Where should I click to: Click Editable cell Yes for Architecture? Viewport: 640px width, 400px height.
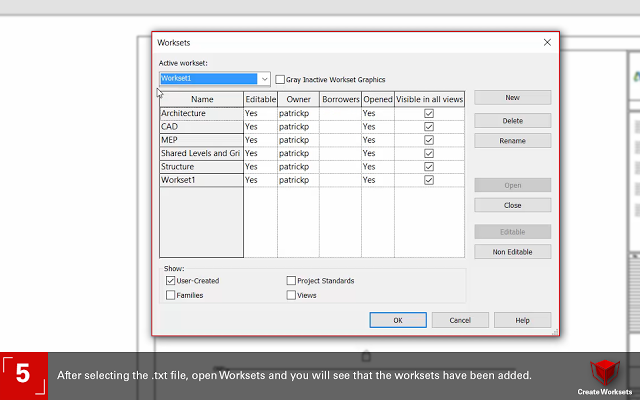point(261,113)
